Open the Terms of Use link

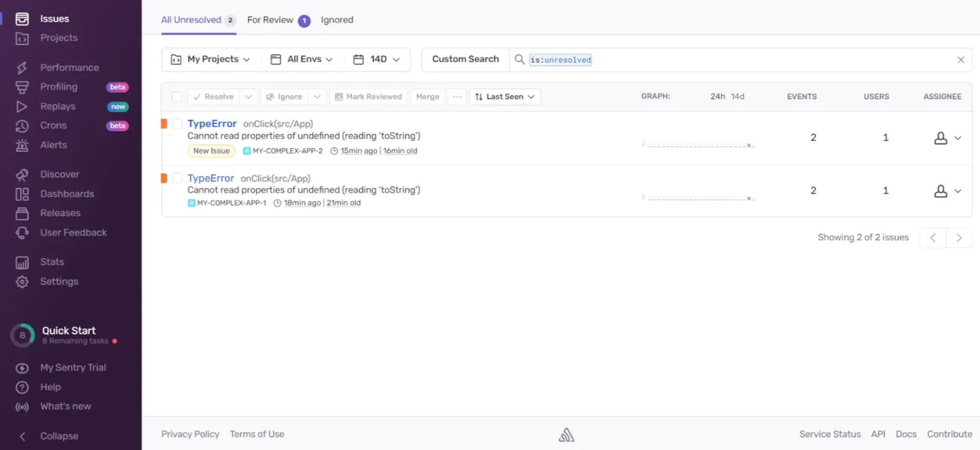[257, 434]
